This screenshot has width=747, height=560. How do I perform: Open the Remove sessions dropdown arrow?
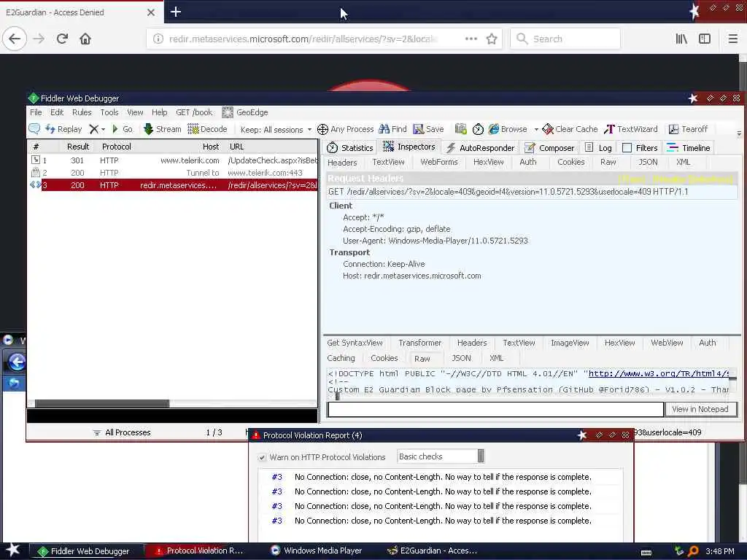pyautogui.click(x=103, y=130)
